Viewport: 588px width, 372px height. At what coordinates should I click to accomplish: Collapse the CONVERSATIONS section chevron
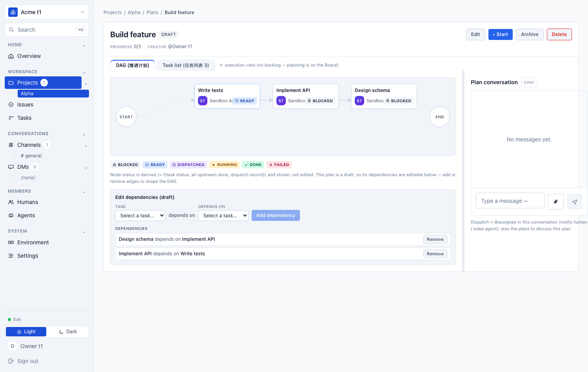(x=84, y=135)
